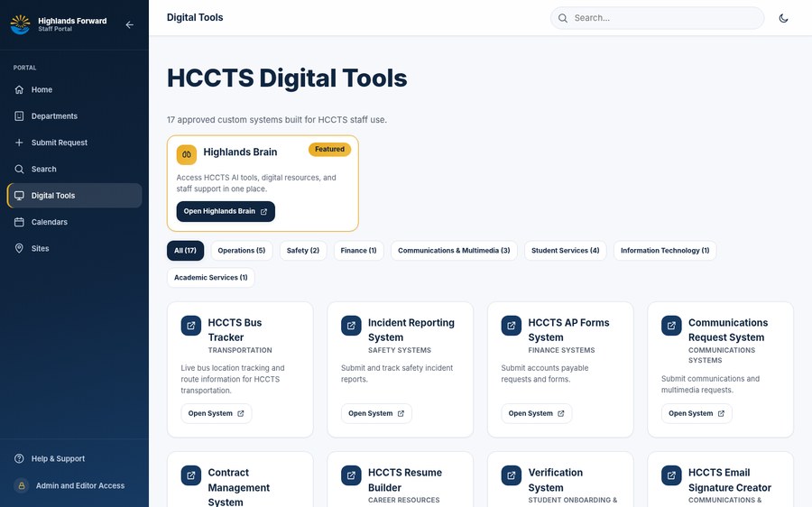This screenshot has height=507, width=812.
Task: Click the Verification System card icon
Action: point(512,475)
